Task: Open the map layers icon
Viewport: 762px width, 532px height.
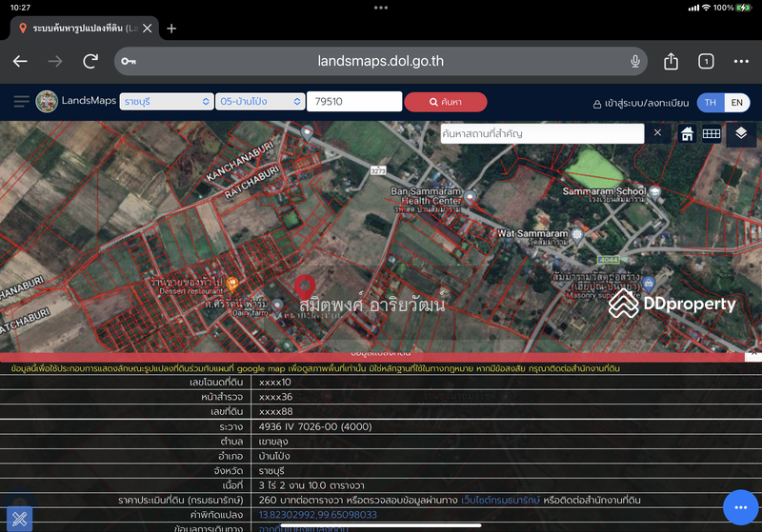Action: click(741, 133)
